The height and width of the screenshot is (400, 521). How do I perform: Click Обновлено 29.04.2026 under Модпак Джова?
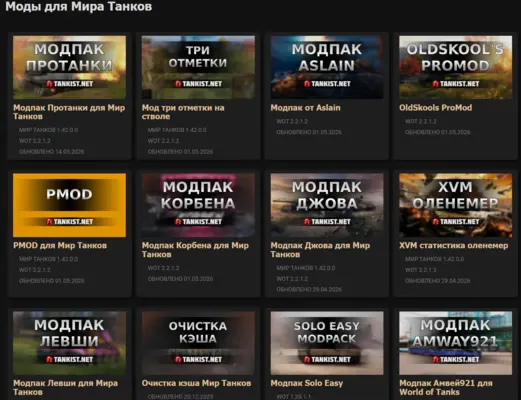tap(309, 289)
